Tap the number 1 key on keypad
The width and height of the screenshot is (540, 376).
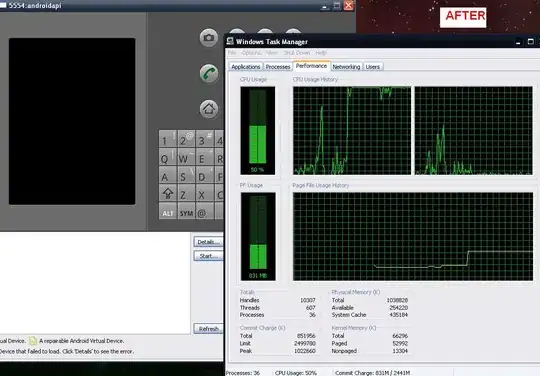[x=168, y=139]
